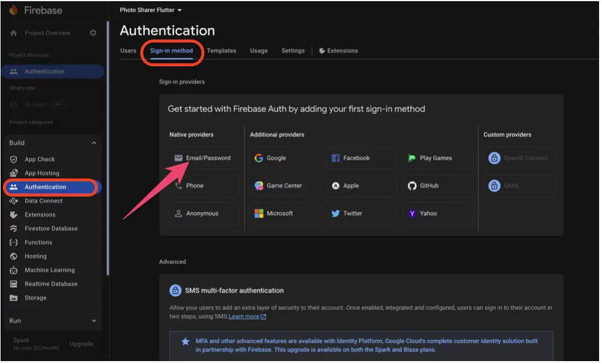Click the Custom providers heading
Screen dimensions: 602x364
pyautogui.click(x=507, y=135)
